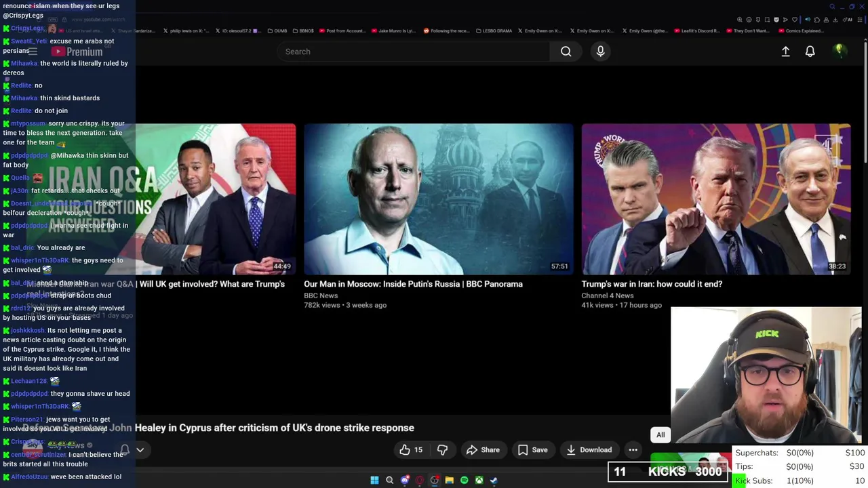Click the browser zoom magnifier toolbar icon
Screen dimensions: 868x488
[740, 20]
